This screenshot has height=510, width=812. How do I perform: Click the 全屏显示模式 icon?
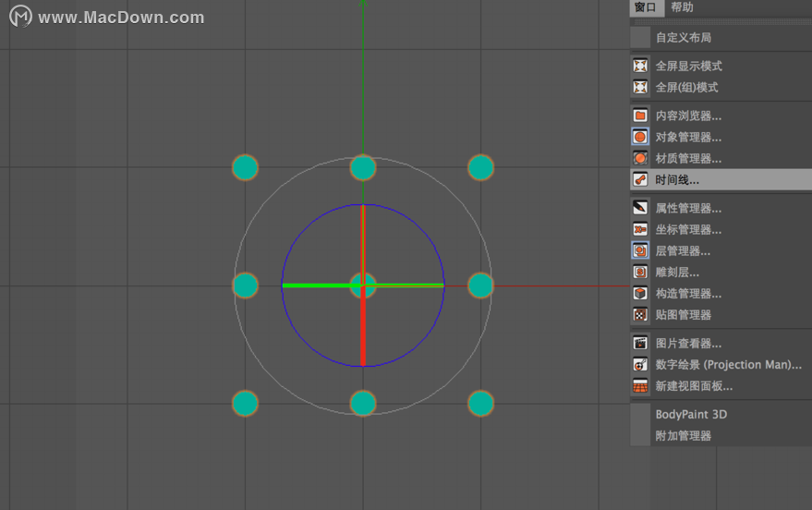click(640, 66)
